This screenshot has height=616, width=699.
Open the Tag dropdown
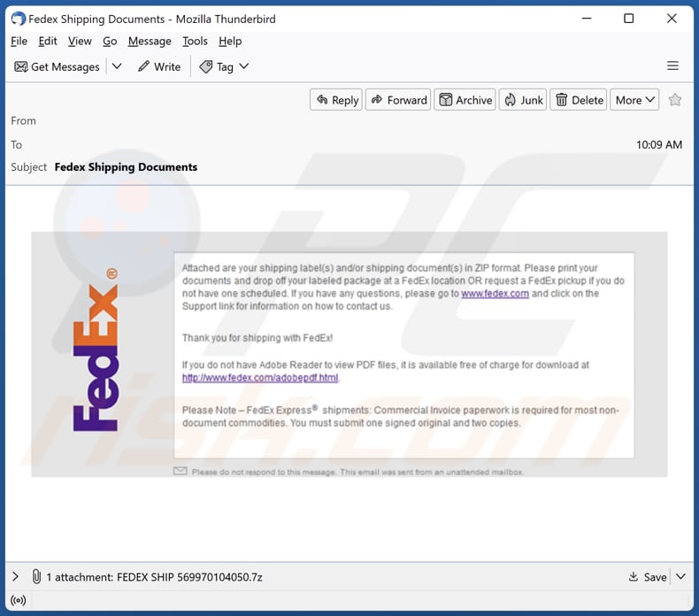click(224, 67)
